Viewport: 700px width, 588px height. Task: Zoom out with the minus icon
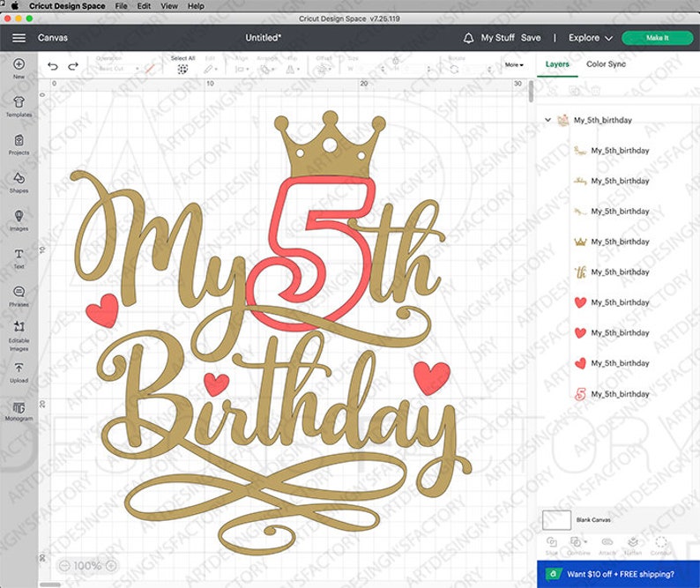[x=64, y=566]
